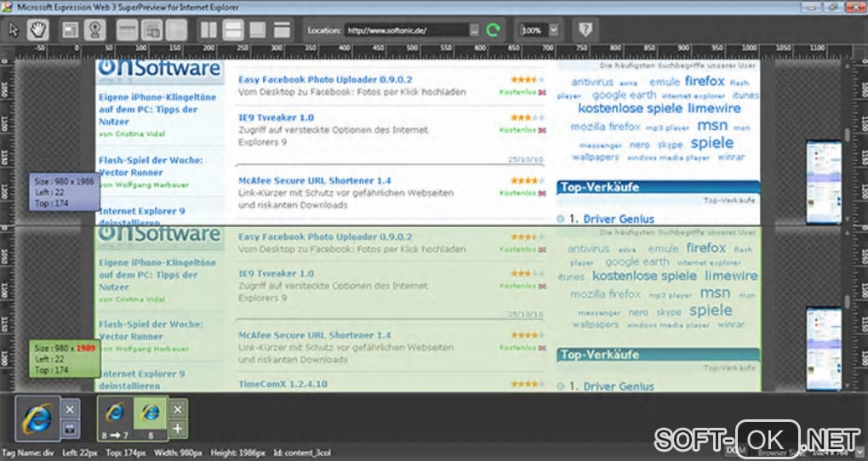
Task: Switch to horizontal split layout
Action: (x=233, y=30)
